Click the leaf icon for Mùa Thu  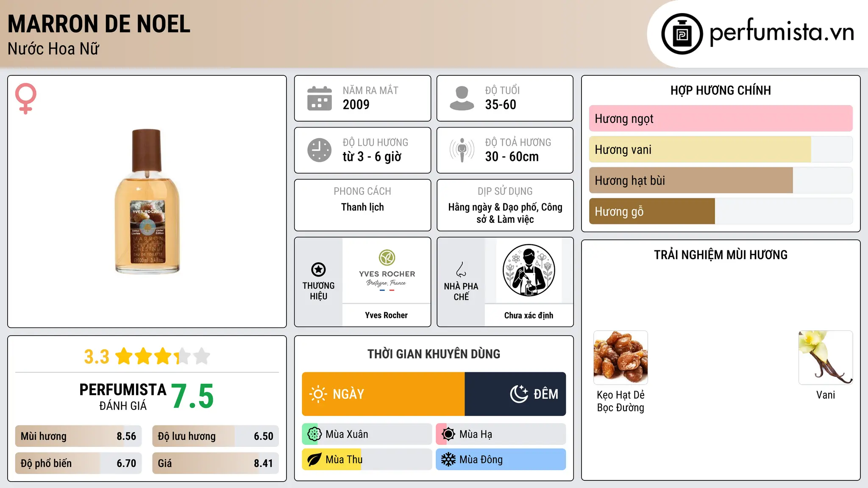pos(314,460)
